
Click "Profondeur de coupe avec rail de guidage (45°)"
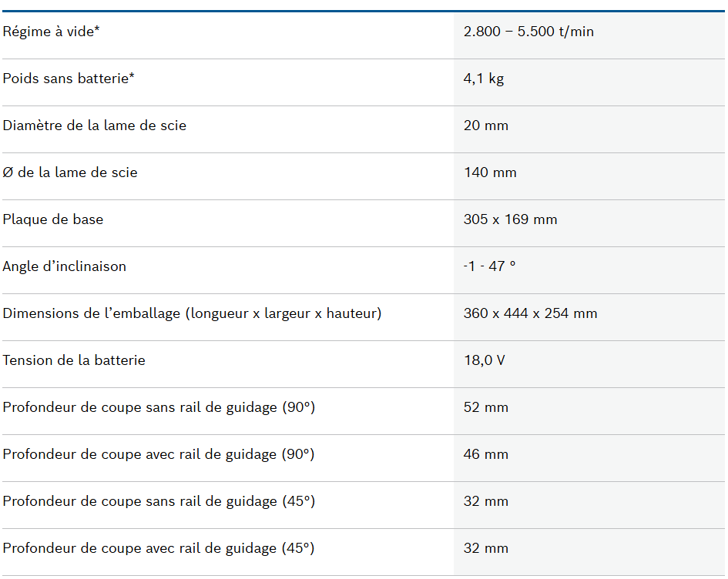click(159, 548)
